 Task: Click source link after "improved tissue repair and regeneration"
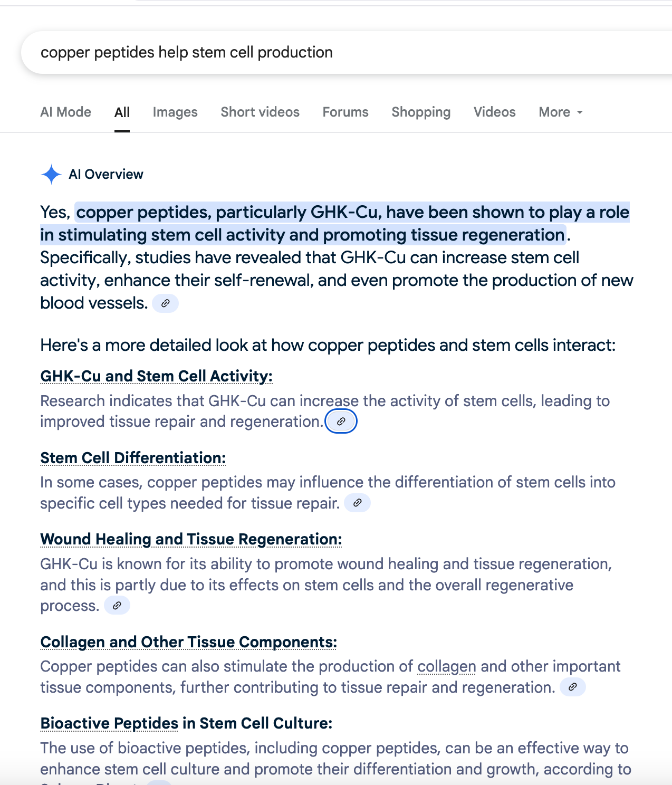click(x=341, y=422)
